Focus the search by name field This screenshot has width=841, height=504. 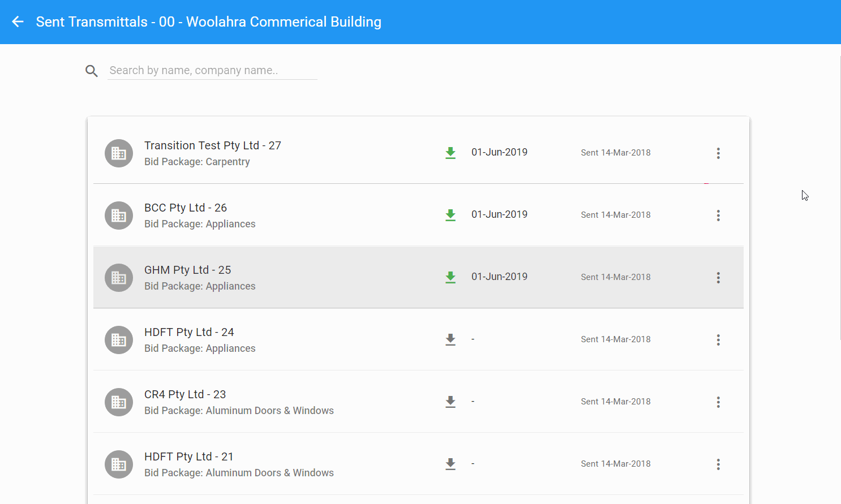pos(212,71)
